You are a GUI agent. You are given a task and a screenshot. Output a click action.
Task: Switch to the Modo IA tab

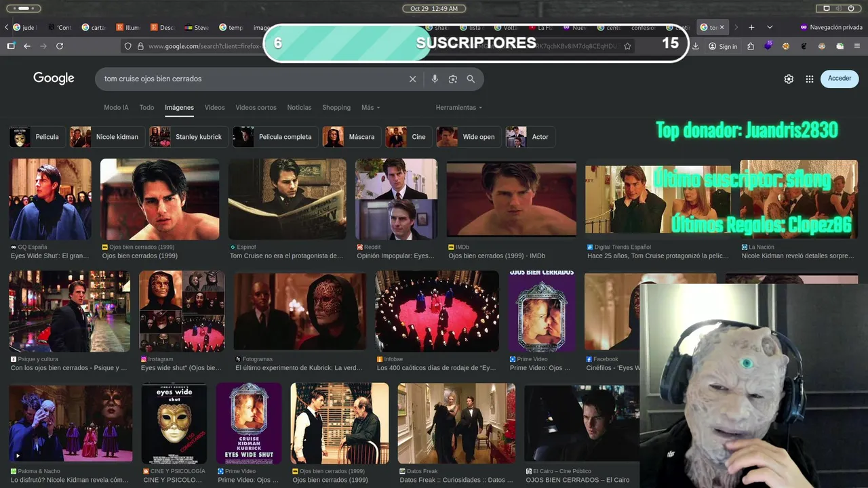pyautogui.click(x=116, y=107)
